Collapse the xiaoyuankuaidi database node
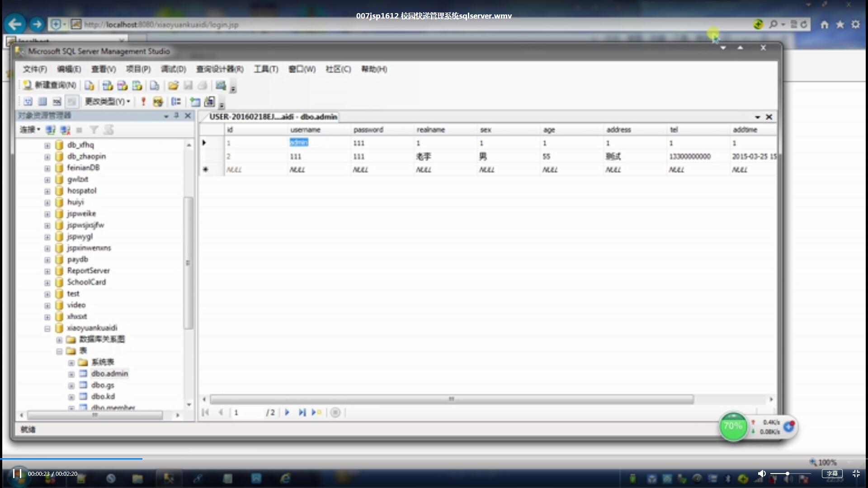This screenshot has height=488, width=868. point(47,328)
